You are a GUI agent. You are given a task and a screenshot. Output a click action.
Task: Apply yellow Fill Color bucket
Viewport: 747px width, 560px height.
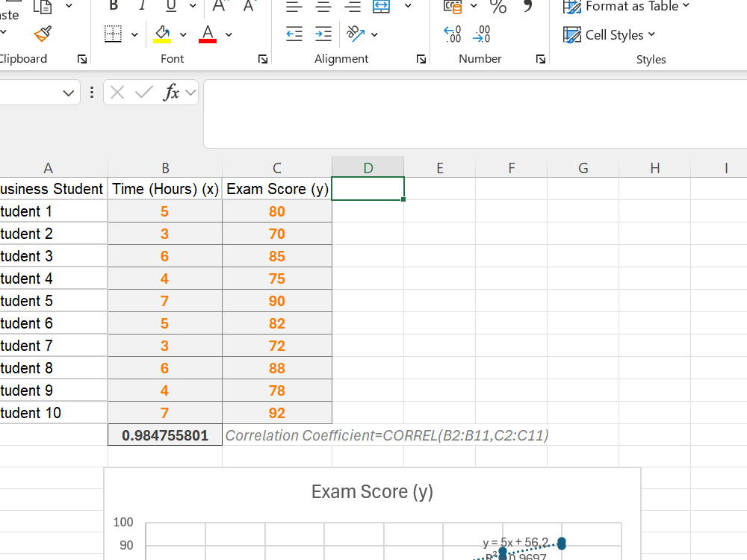click(x=162, y=34)
